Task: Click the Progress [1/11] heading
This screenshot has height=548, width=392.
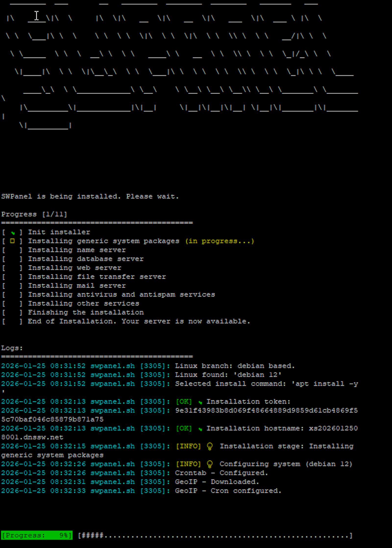Action: (34, 214)
